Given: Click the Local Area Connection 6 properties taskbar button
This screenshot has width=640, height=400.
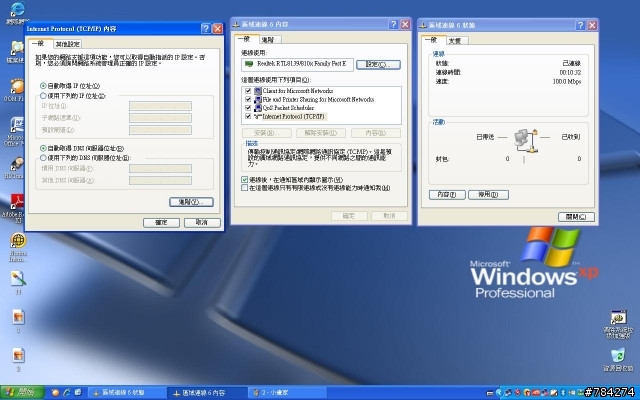Looking at the screenshot, I should (207, 393).
